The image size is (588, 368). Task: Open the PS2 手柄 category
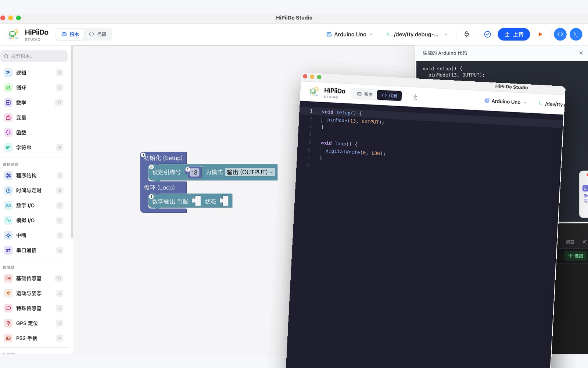coord(34,338)
